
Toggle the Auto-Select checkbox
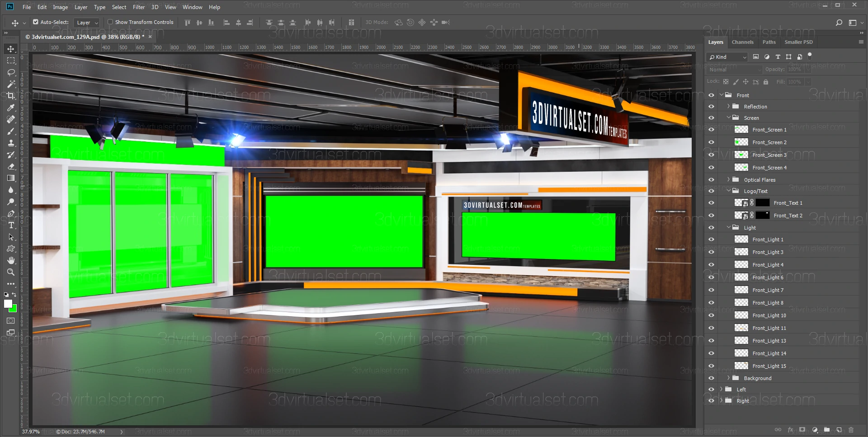click(x=36, y=22)
